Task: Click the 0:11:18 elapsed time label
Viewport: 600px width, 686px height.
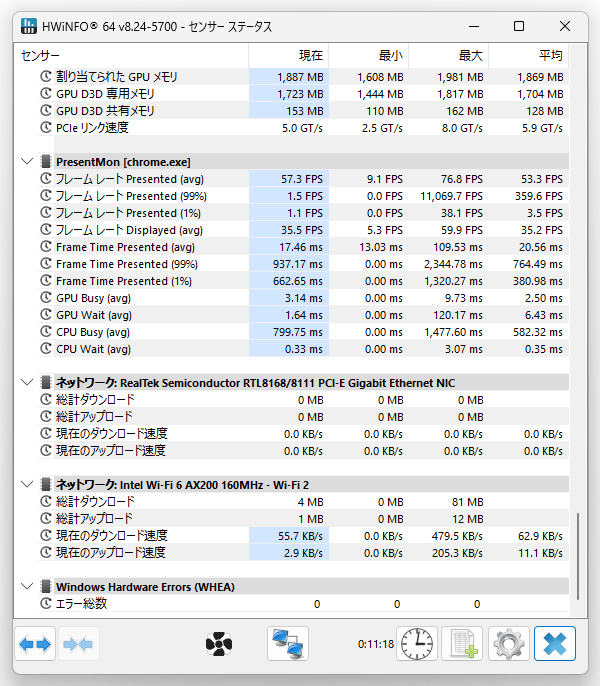Action: coord(376,644)
